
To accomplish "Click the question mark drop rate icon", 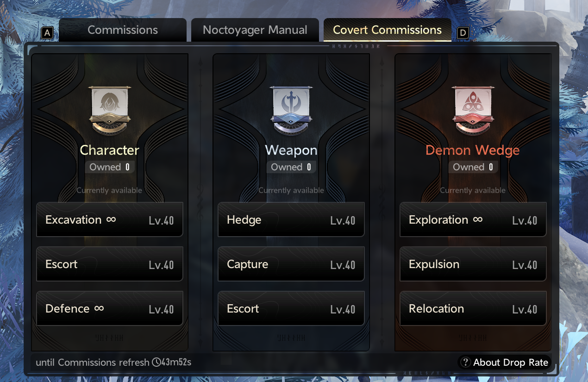I will click(466, 363).
